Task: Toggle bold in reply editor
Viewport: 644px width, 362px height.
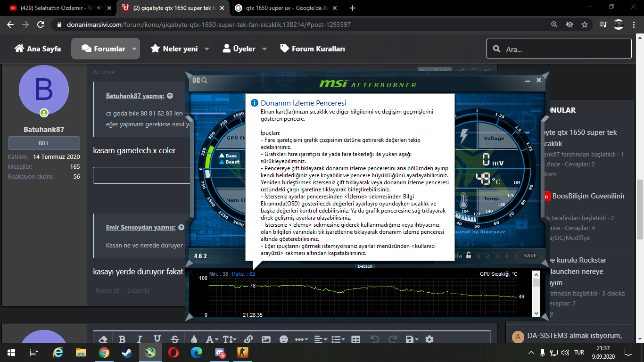Action: coord(122,339)
